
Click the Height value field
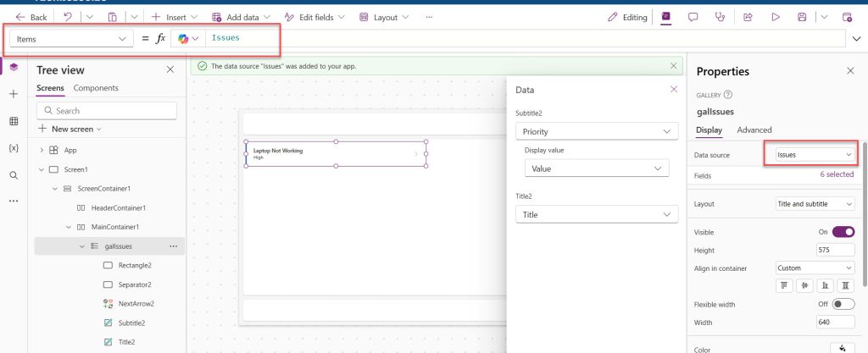835,250
